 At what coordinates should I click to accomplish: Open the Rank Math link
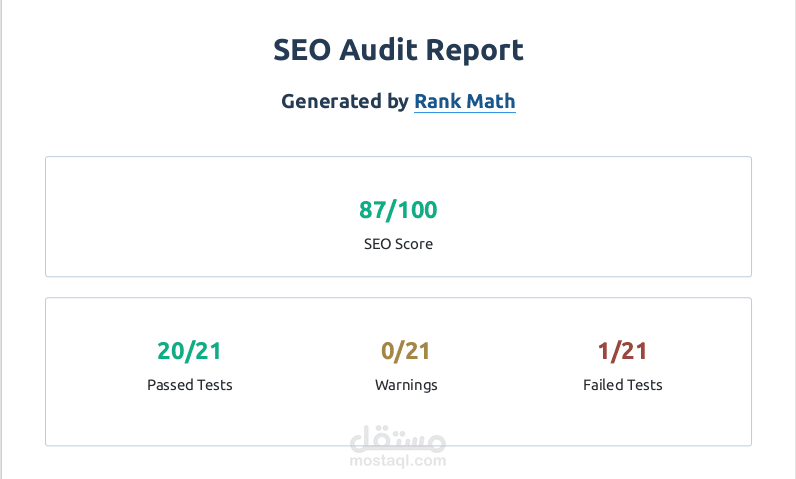click(x=465, y=101)
